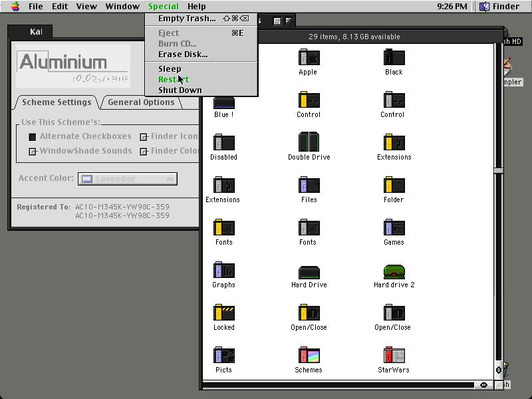Select the Picts folder icon
The width and height of the screenshot is (532, 399).
[x=224, y=355]
